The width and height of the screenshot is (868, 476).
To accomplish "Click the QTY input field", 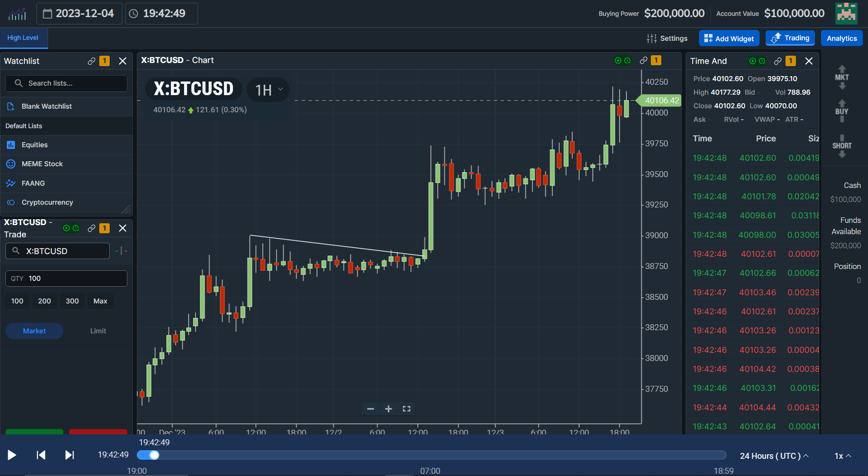I will (66, 278).
